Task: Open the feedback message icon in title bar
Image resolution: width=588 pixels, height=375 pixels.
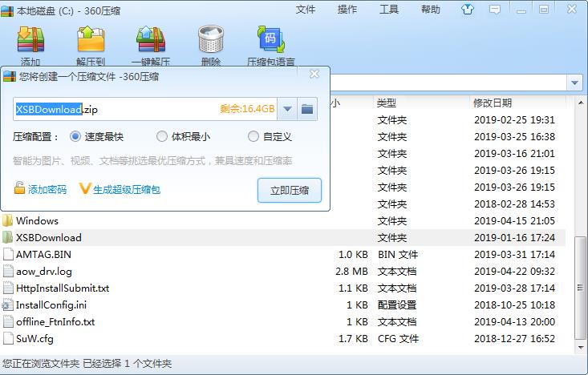Action: click(495, 10)
